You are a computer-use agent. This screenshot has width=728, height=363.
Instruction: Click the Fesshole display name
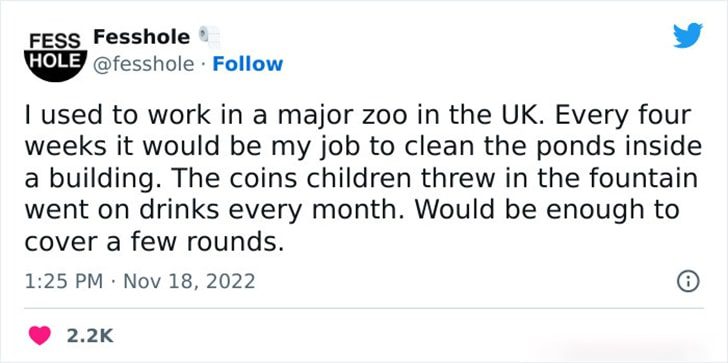(x=142, y=37)
